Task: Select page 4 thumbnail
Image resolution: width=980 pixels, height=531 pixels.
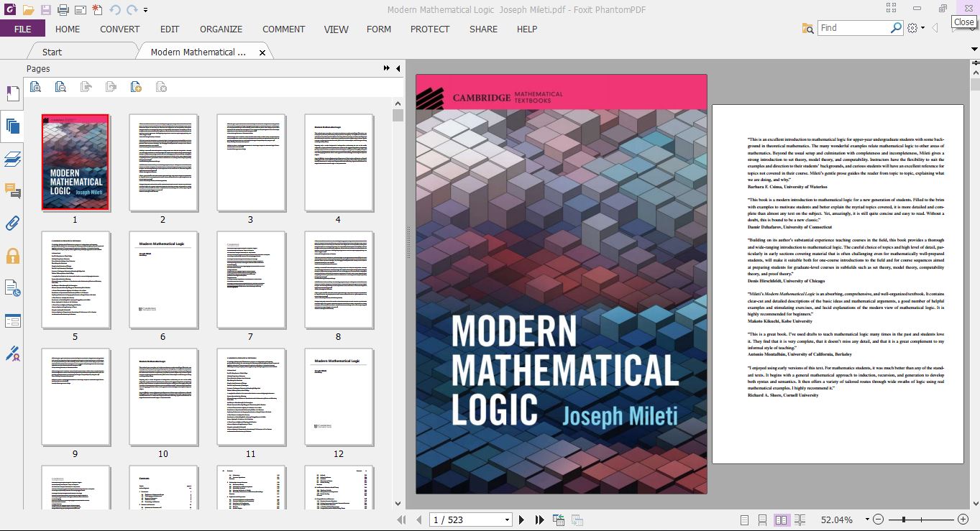Action: tap(339, 162)
